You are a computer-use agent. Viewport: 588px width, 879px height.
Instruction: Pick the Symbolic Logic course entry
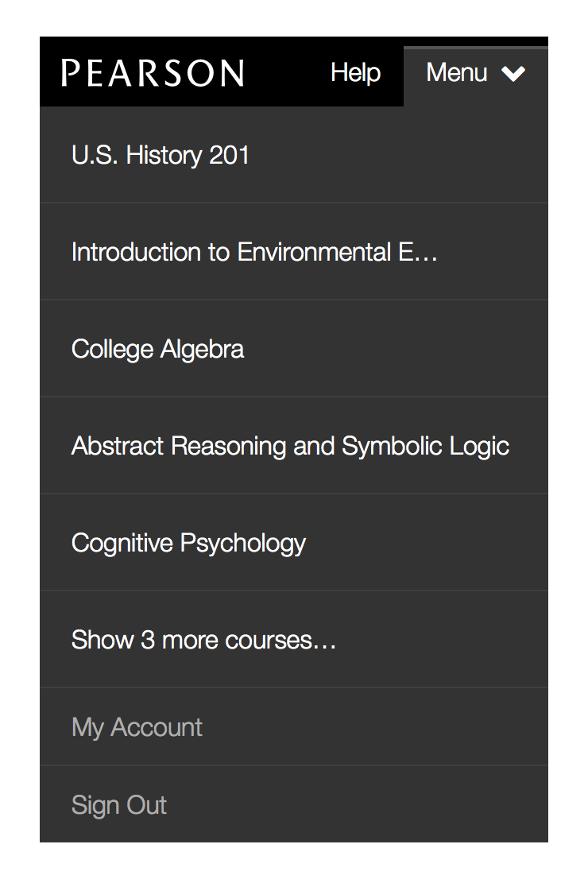coord(290,446)
